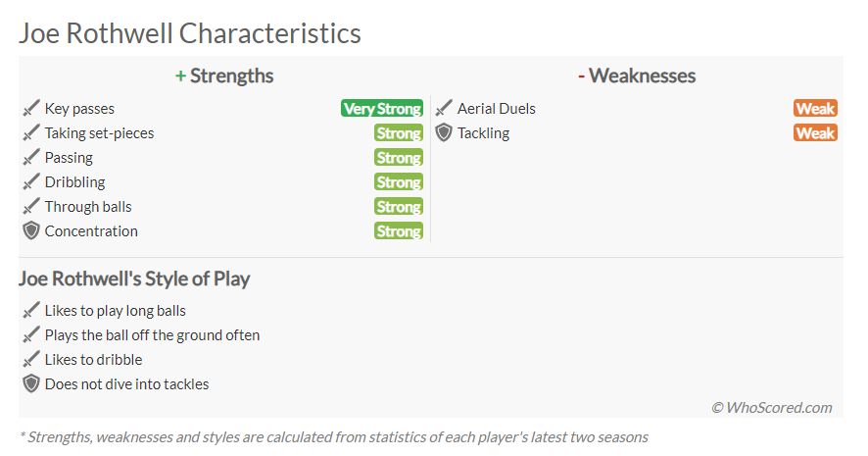Click the sword icon beside Key passes

pos(31,108)
